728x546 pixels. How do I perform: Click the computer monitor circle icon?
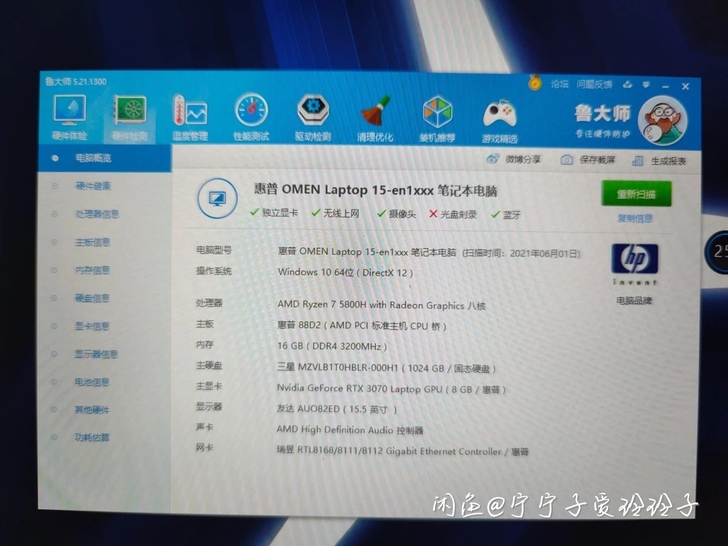tap(217, 199)
